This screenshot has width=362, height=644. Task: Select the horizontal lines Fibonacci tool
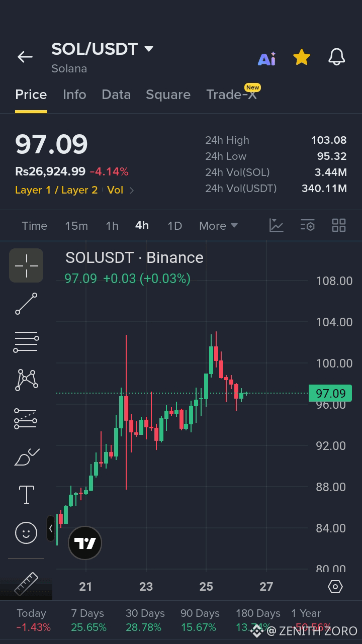click(26, 342)
